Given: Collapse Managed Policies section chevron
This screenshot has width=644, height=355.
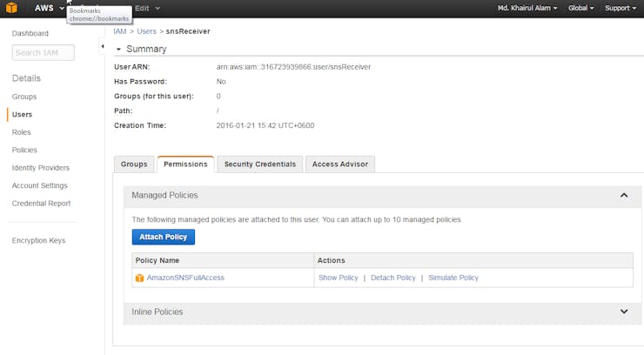Looking at the screenshot, I should pos(624,196).
